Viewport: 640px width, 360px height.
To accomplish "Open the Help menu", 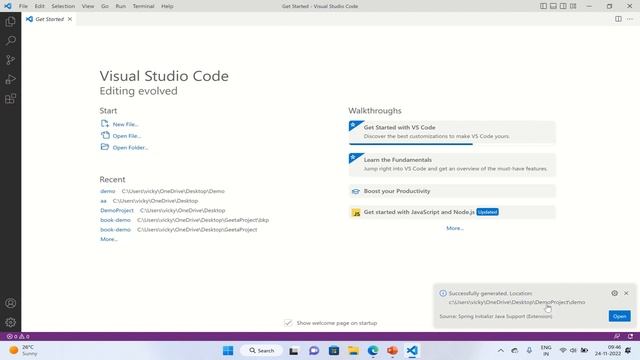I will (x=167, y=6).
